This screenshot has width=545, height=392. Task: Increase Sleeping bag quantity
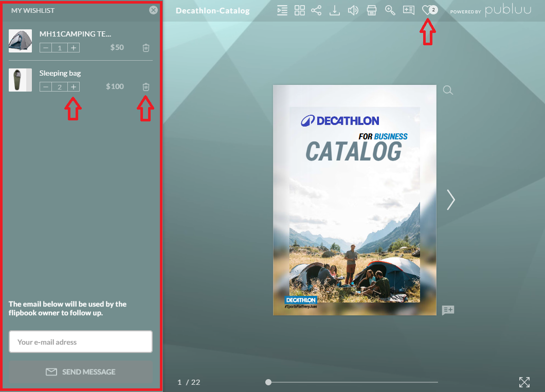click(x=74, y=86)
